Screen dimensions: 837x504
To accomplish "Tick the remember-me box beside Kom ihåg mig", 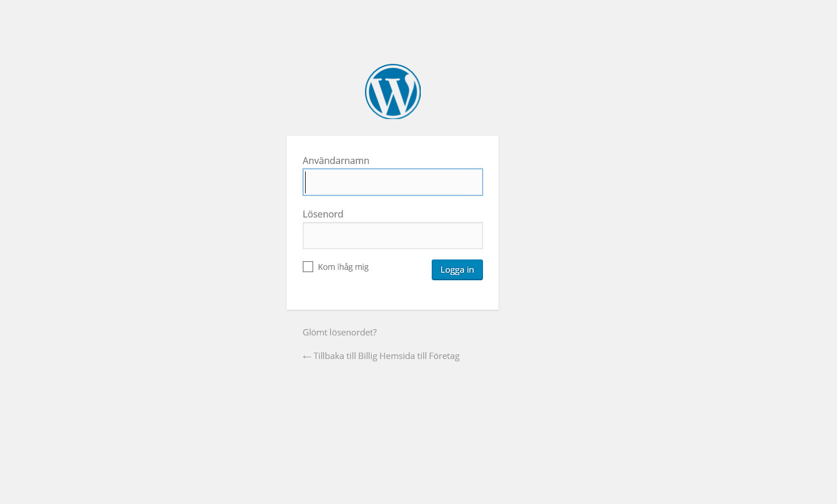I will [x=308, y=267].
